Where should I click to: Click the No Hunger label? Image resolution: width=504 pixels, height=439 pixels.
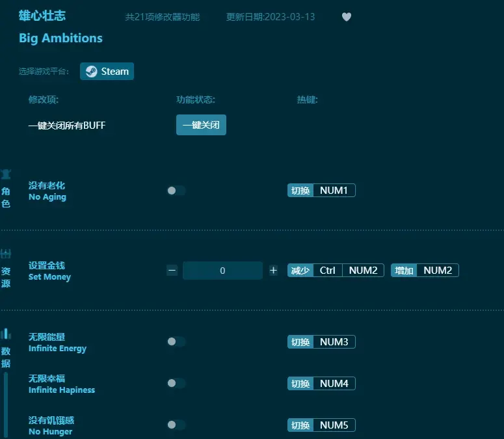click(51, 432)
